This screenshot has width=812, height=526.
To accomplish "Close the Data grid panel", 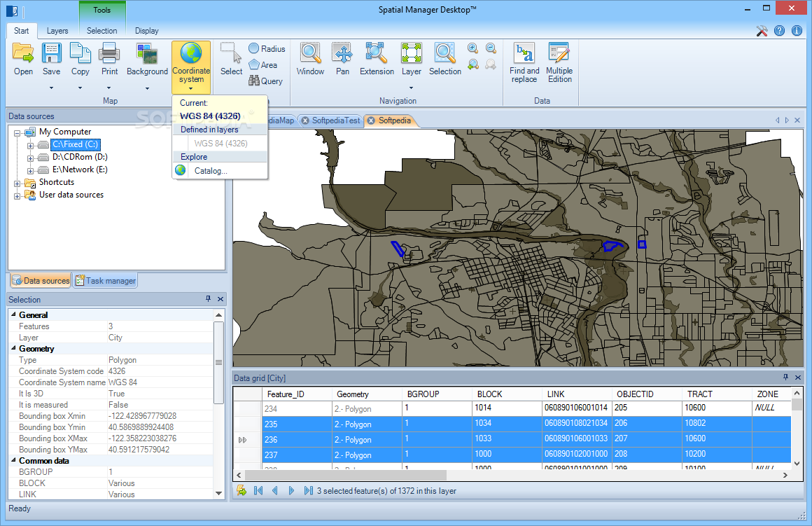I will tap(798, 378).
